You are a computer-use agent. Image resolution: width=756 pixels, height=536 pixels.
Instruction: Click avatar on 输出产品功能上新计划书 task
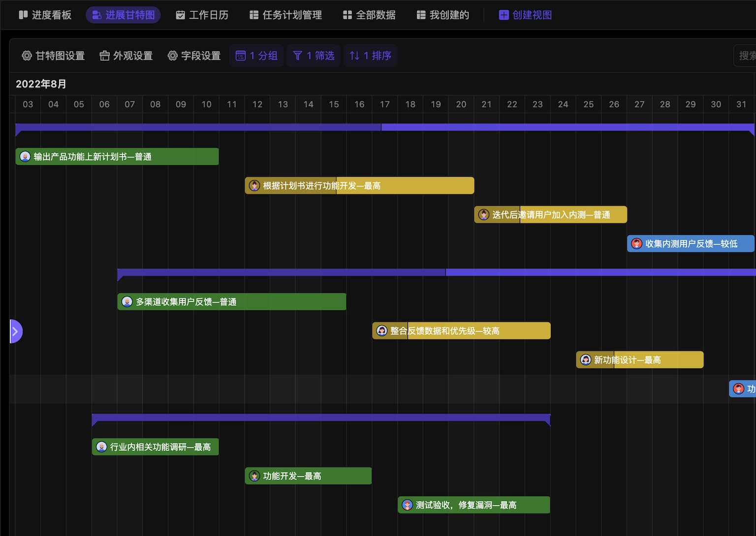[x=25, y=157]
